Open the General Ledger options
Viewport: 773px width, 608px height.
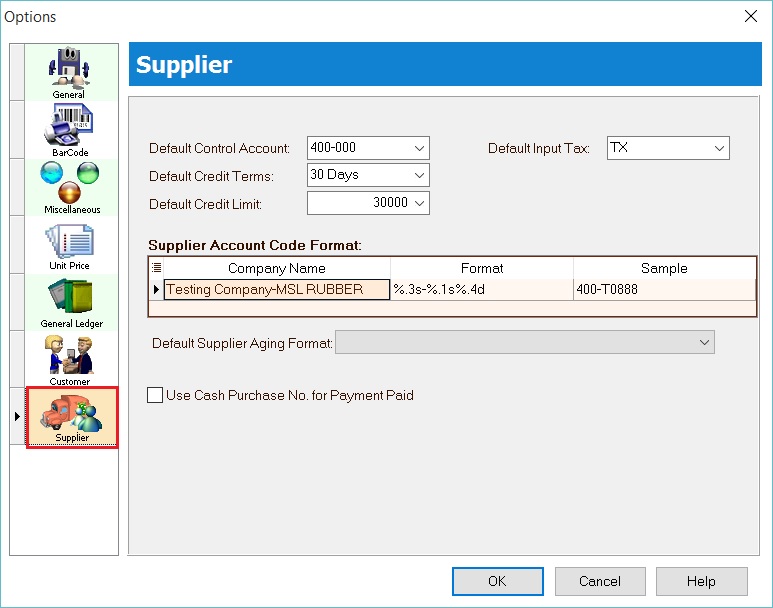click(70, 302)
